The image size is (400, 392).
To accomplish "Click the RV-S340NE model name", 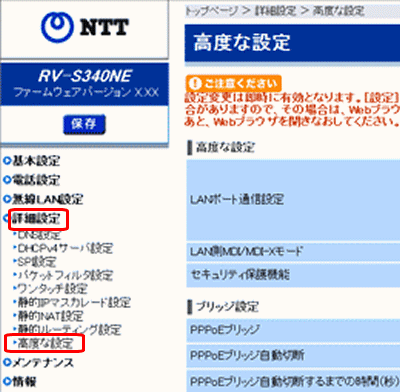I will coord(85,76).
